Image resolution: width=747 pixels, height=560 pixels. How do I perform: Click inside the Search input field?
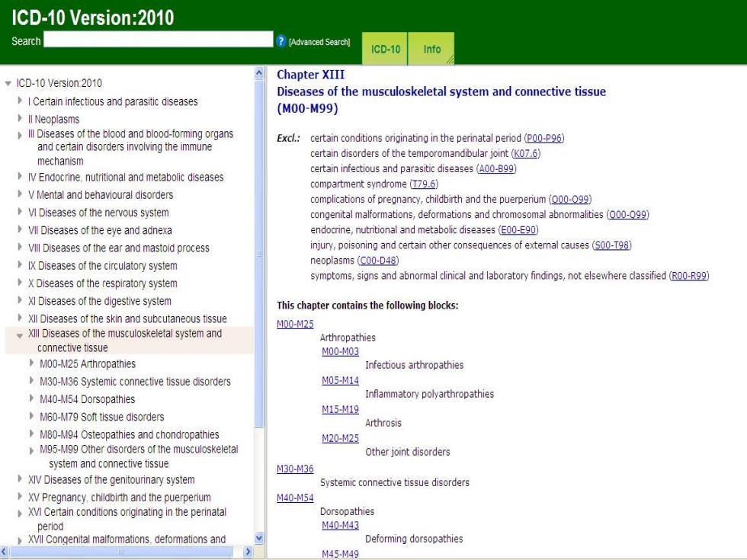(x=159, y=39)
